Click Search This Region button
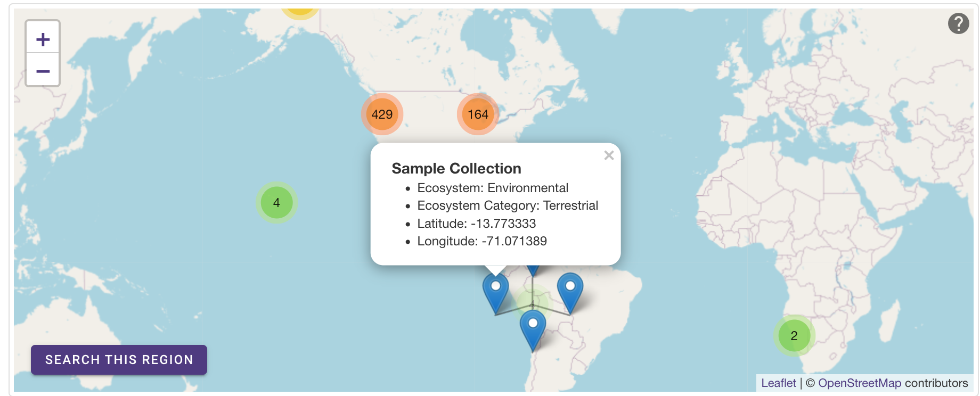 [x=119, y=360]
